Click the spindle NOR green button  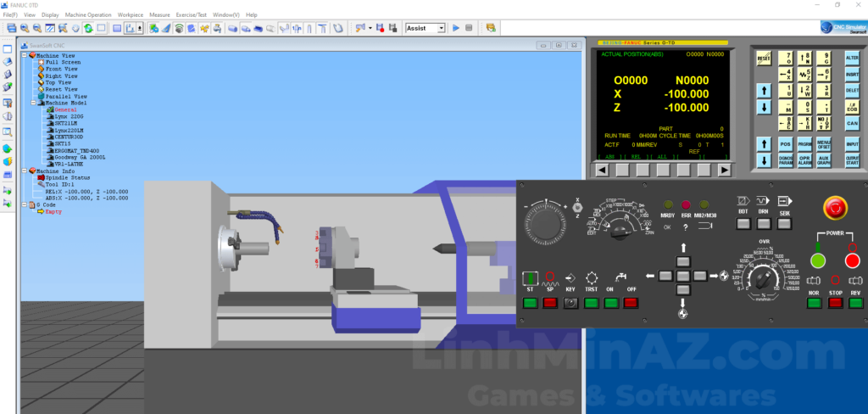pyautogui.click(x=815, y=303)
